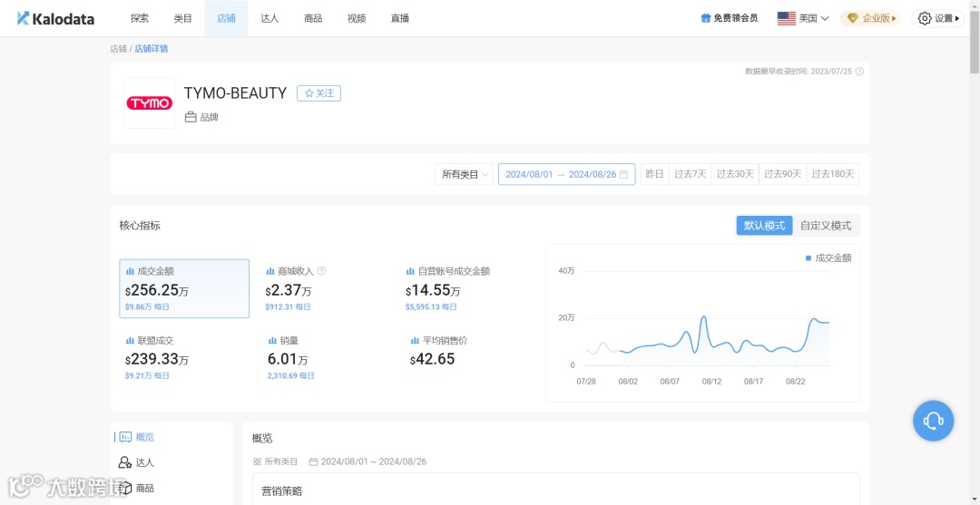Open the 类目 navigation tab

pos(183,18)
